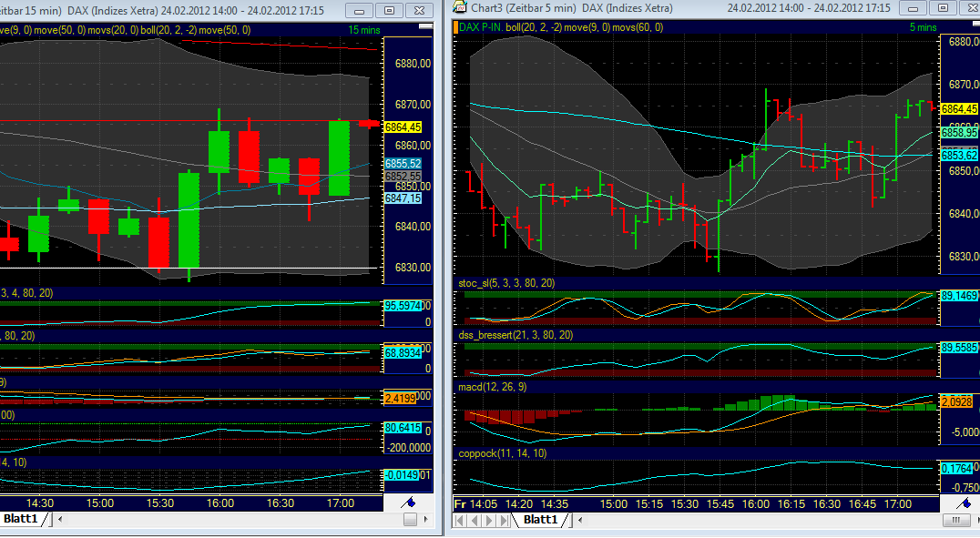The height and width of the screenshot is (538, 980).
Task: Click the tab scroll arrow beside the left Blatt1 tab
Action: pos(59,520)
